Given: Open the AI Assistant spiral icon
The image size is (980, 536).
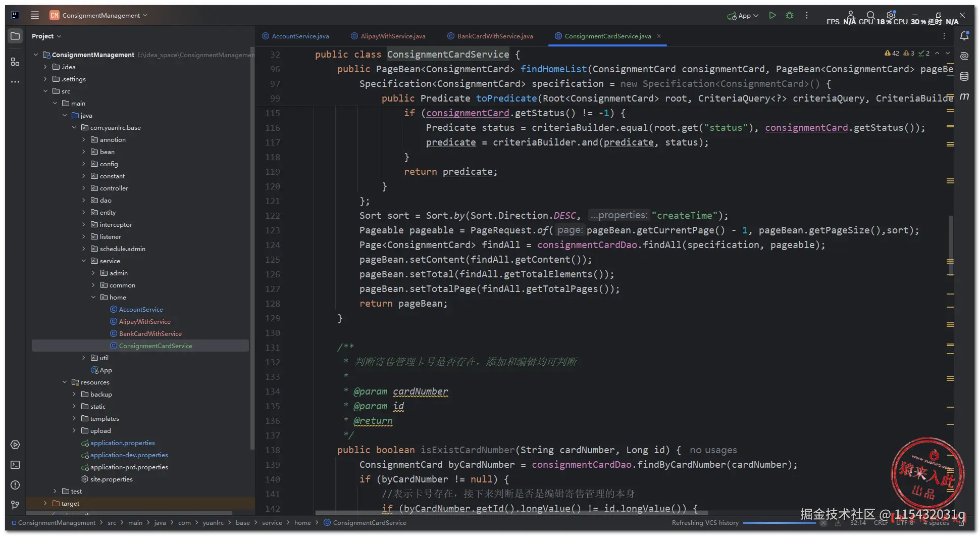Looking at the screenshot, I should [964, 56].
